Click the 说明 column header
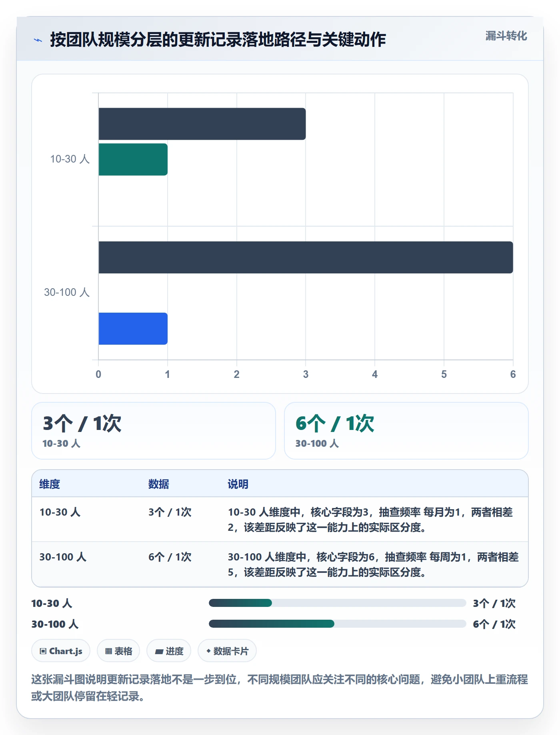This screenshot has width=560, height=735. tap(238, 484)
